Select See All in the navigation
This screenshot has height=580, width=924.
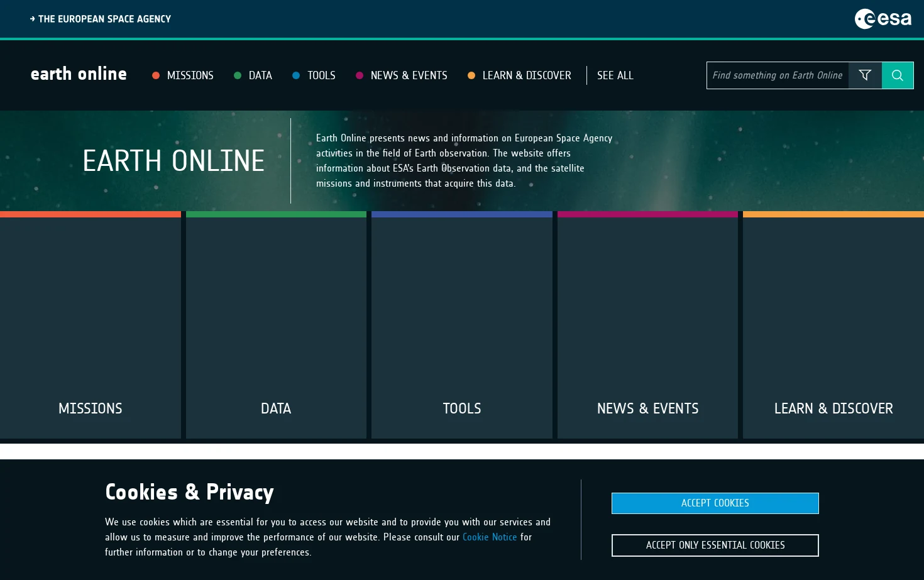point(615,75)
